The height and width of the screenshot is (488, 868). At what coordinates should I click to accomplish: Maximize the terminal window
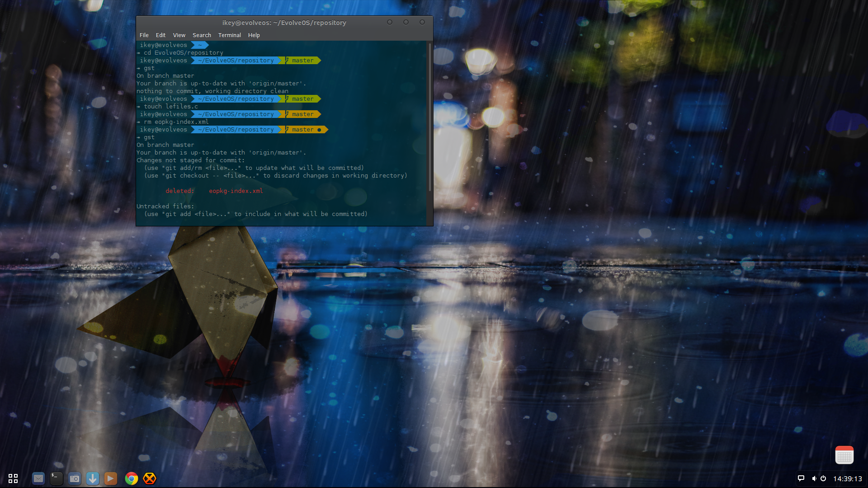pyautogui.click(x=406, y=22)
